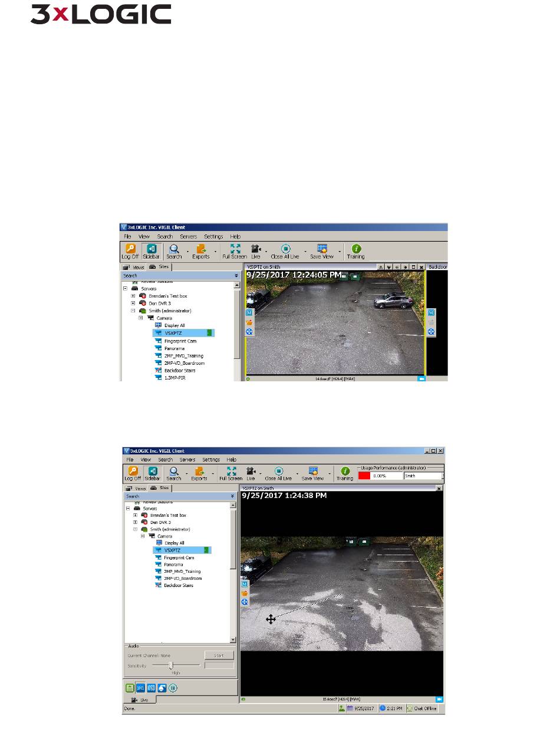Screen dimensions: 560x752
Task: Open the Live dropdown arrow in the lower toolbar
Action: 260,474
